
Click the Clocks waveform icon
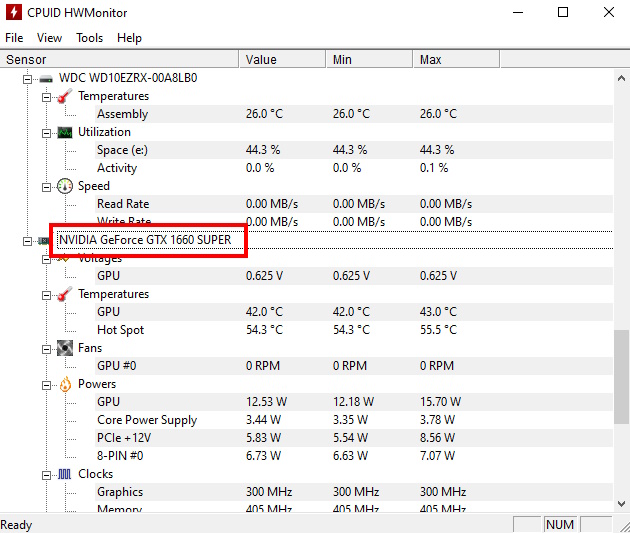[65, 474]
